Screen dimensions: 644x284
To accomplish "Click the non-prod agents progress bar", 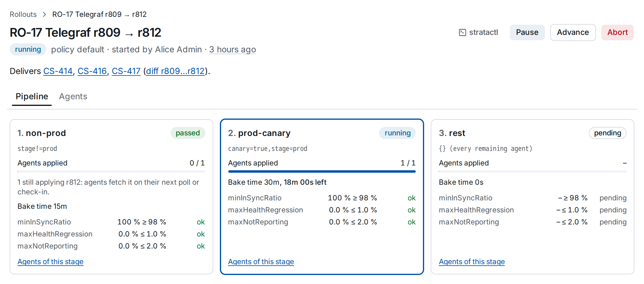I will point(111,171).
